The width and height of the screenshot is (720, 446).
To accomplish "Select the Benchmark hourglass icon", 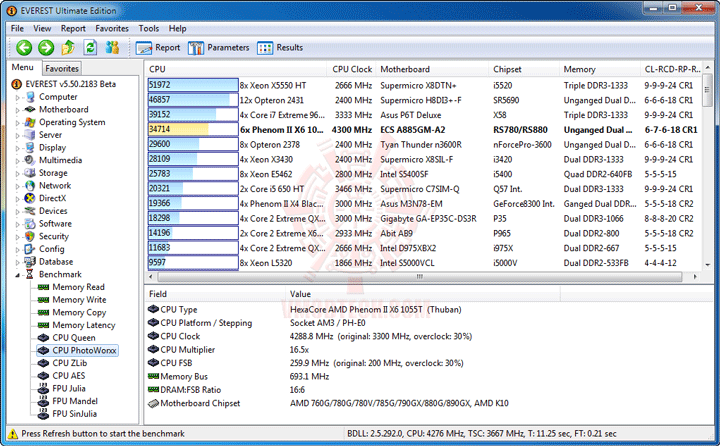I will tap(30, 274).
